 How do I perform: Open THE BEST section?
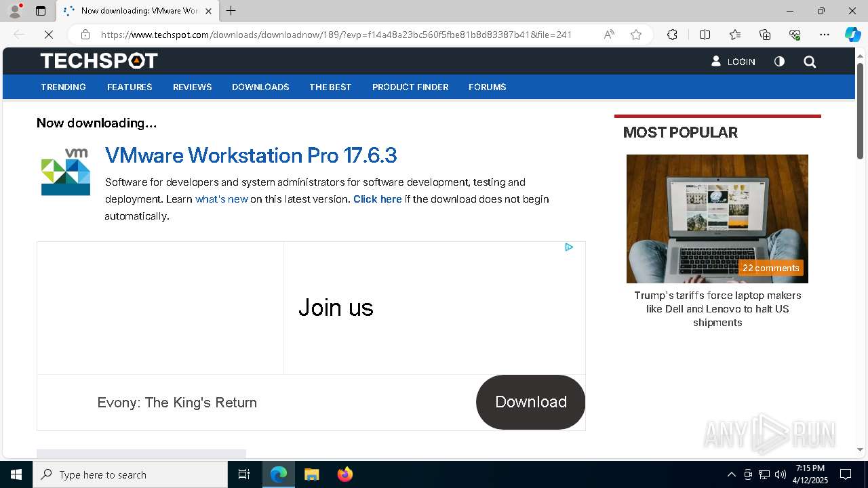(330, 87)
